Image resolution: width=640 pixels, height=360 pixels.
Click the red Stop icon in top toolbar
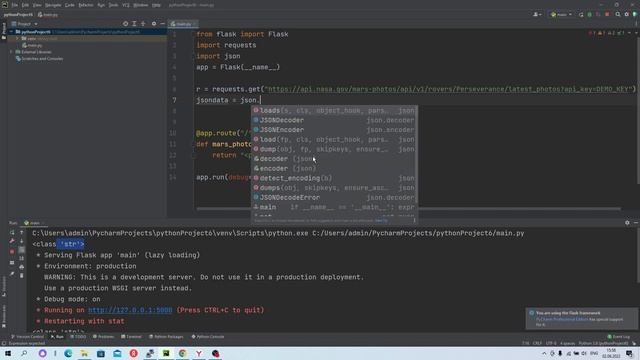(607, 15)
